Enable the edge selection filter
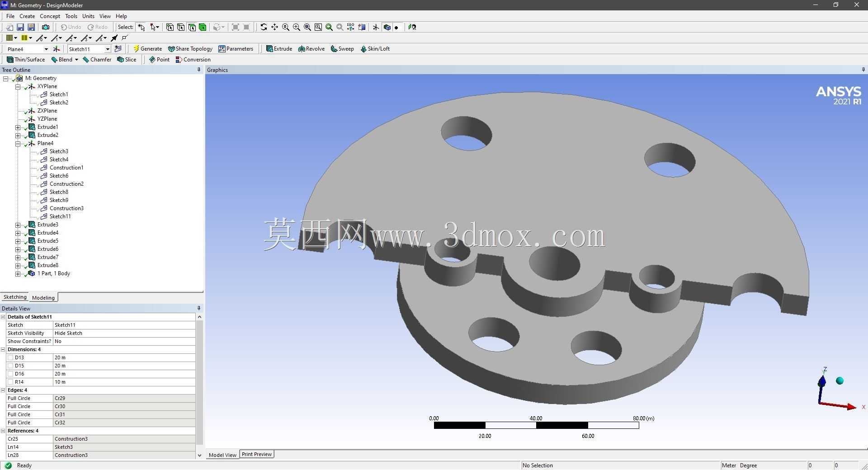The height and width of the screenshot is (470, 868). 181,27
